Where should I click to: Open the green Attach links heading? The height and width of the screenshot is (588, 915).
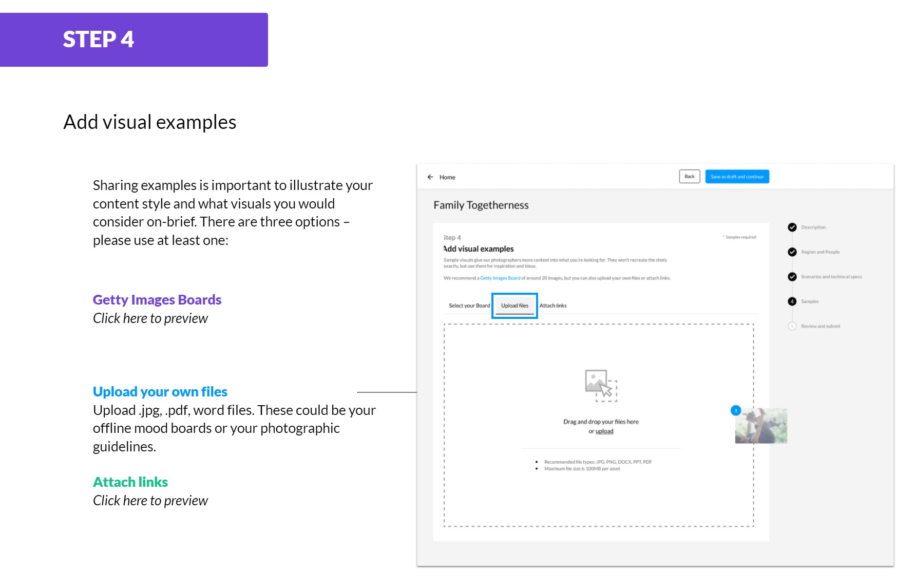(130, 482)
